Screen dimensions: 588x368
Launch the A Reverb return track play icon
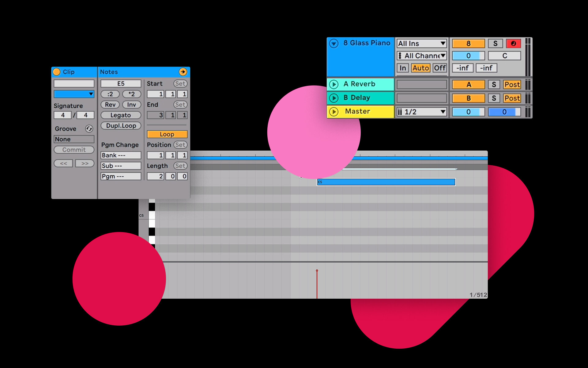click(x=334, y=84)
